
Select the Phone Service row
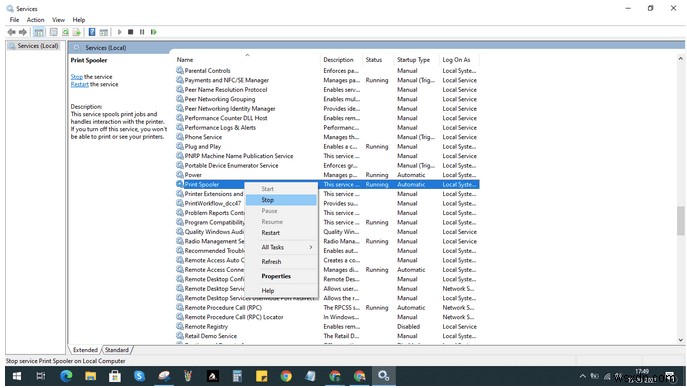coord(327,137)
